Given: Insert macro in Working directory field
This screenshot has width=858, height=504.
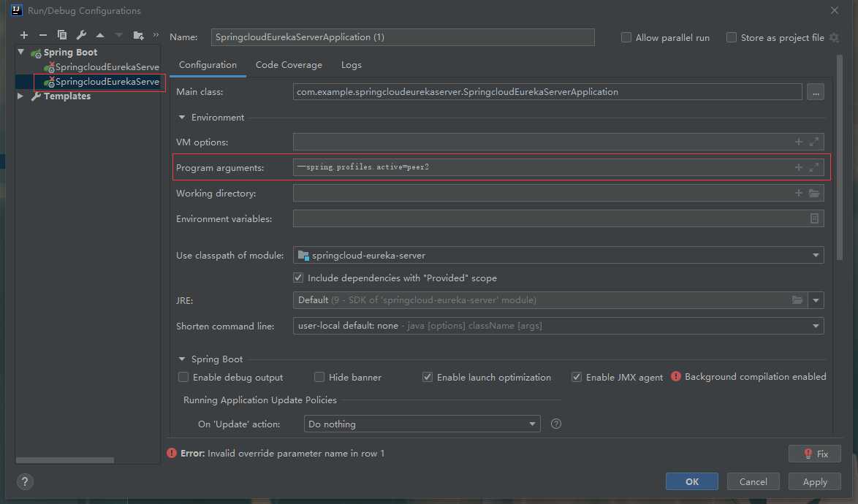Looking at the screenshot, I should pyautogui.click(x=798, y=193).
